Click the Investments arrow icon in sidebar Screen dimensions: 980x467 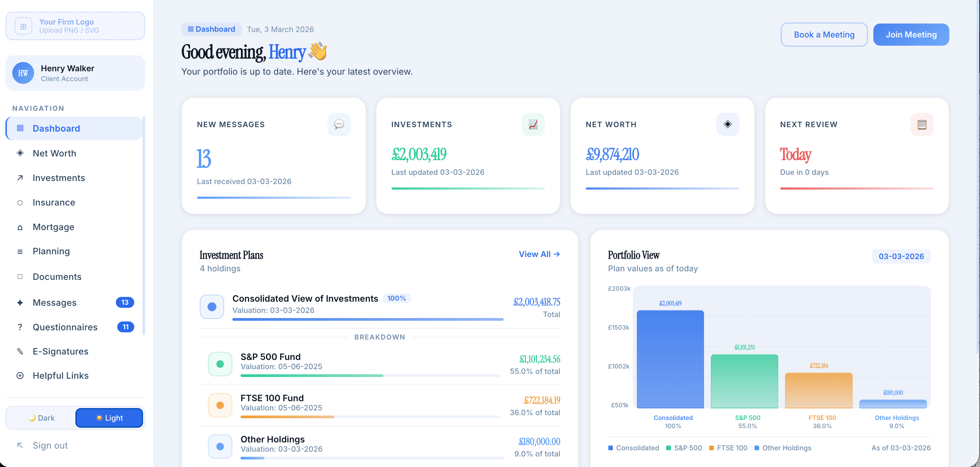tap(20, 178)
